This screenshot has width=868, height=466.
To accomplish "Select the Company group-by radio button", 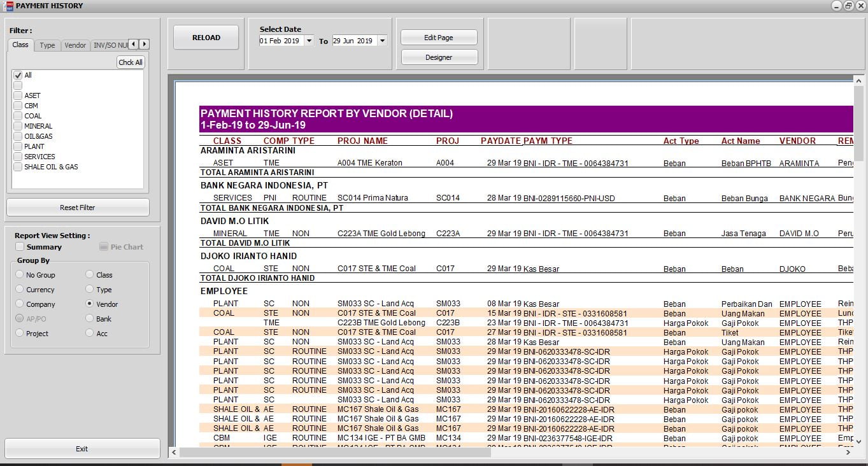I will tap(20, 304).
